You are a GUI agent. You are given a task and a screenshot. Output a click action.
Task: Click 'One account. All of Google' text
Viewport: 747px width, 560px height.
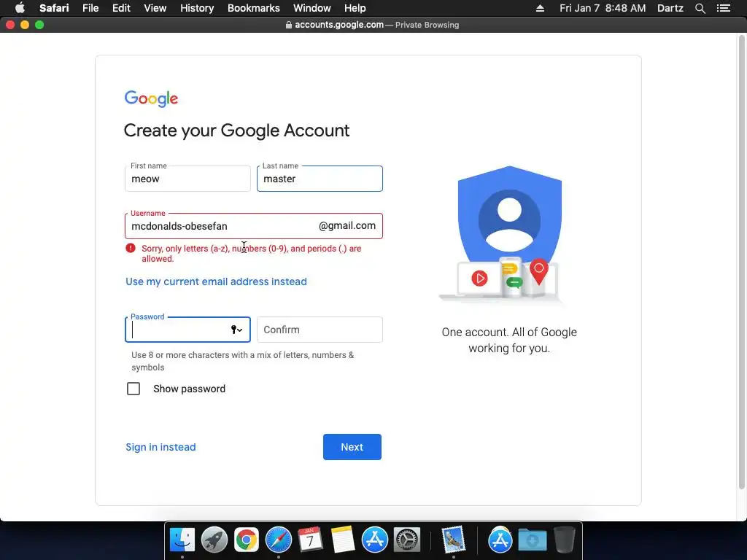click(509, 340)
